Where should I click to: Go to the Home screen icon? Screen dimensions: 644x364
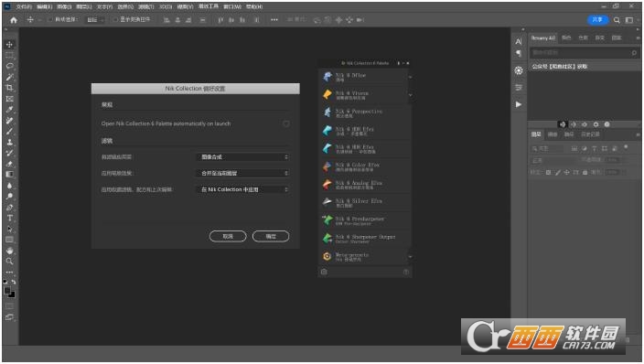pos(14,20)
